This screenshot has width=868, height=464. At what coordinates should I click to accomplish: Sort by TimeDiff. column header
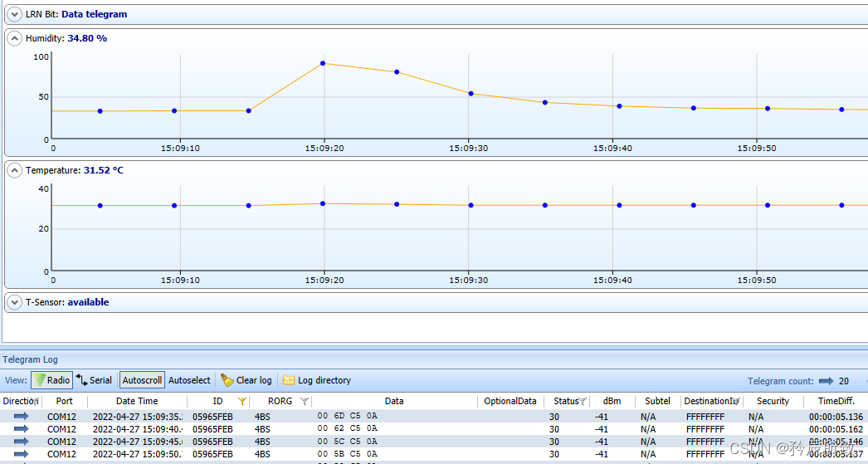[836, 402]
